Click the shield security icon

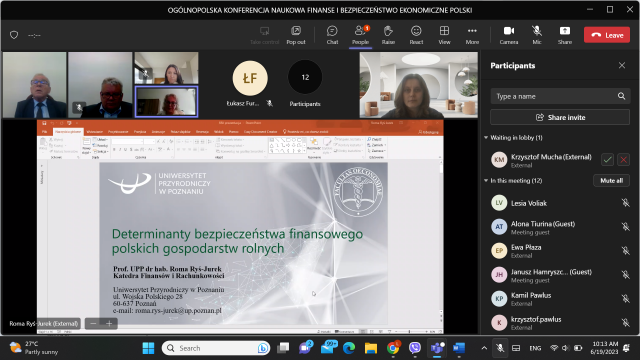click(14, 35)
